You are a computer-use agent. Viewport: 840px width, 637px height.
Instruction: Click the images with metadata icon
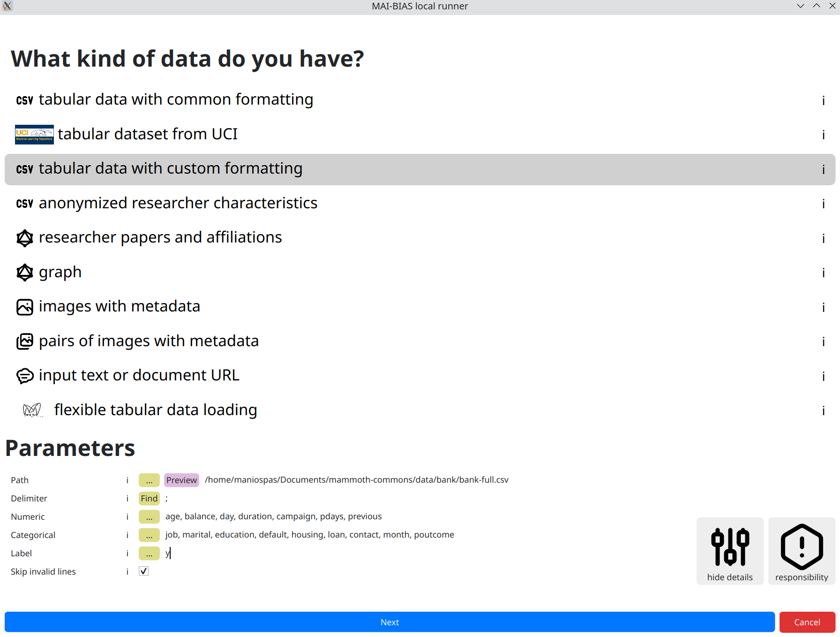point(25,307)
